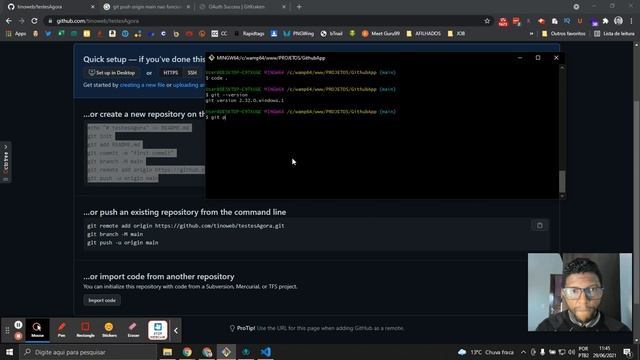Open the Twitter bookmark

coord(48,34)
